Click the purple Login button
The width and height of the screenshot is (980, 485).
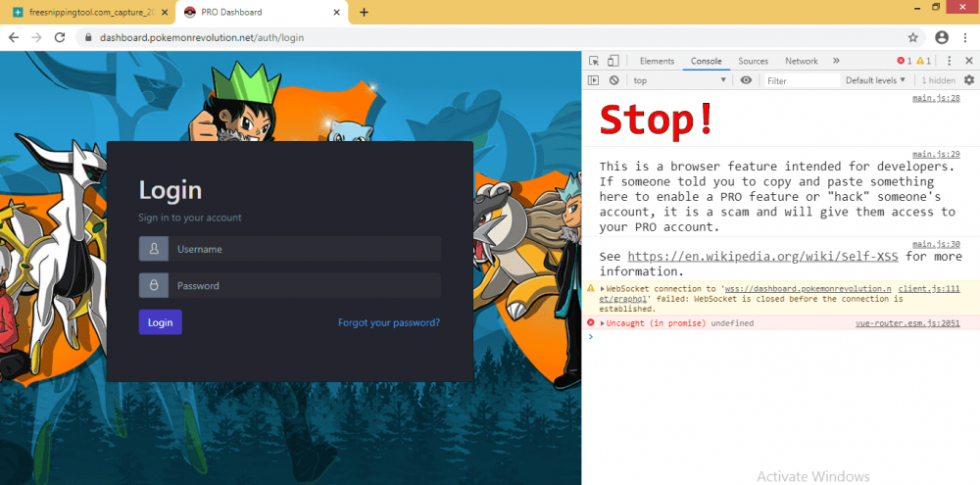[x=160, y=322]
